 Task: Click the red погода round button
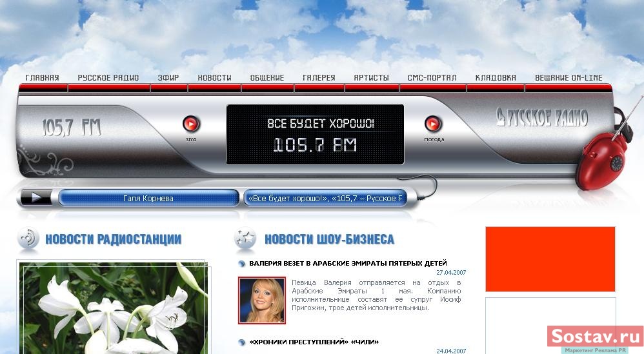(x=433, y=124)
